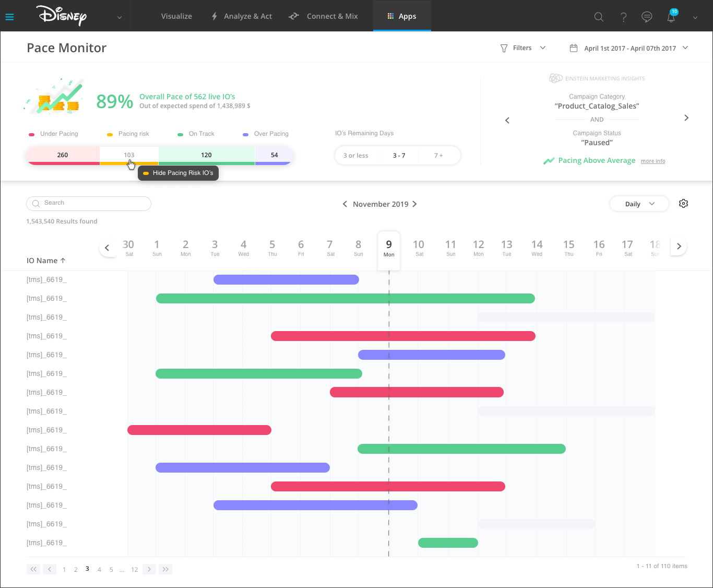Click the more info link
Image resolution: width=713 pixels, height=588 pixels.
coord(652,161)
